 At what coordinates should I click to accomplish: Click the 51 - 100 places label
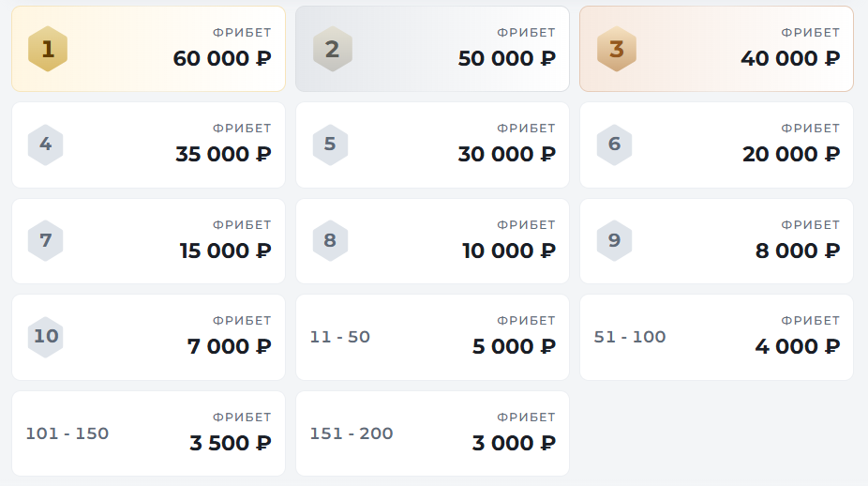click(x=630, y=337)
